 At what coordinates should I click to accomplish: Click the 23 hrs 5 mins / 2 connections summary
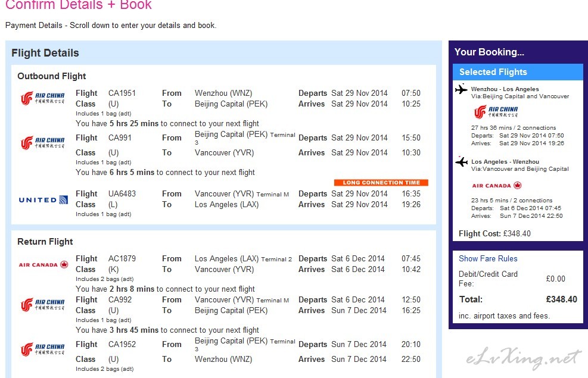[512, 201]
